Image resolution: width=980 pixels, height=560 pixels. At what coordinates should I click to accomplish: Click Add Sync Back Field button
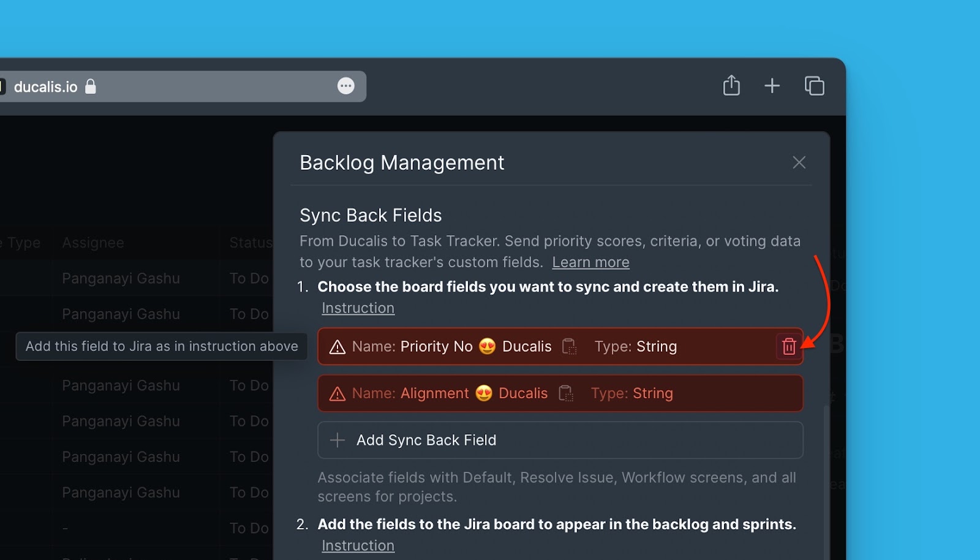click(560, 440)
